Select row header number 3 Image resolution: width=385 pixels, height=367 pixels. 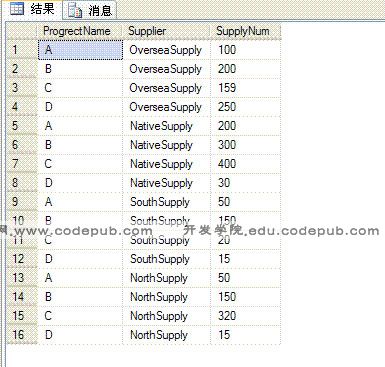pyautogui.click(x=22, y=88)
